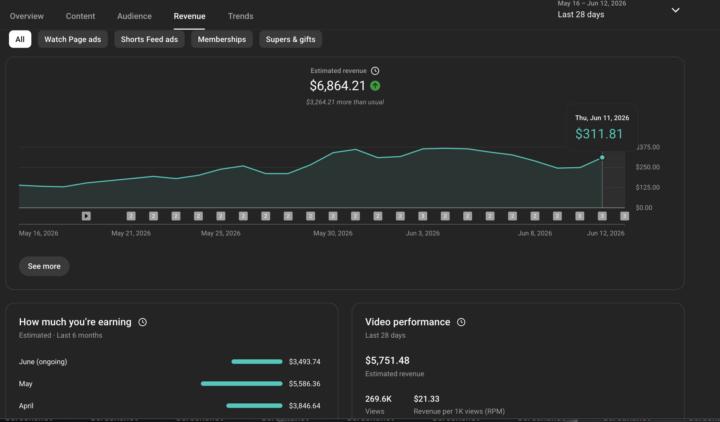Select the All revenue filter chip
Image resolution: width=720 pixels, height=422 pixels.
(x=20, y=39)
